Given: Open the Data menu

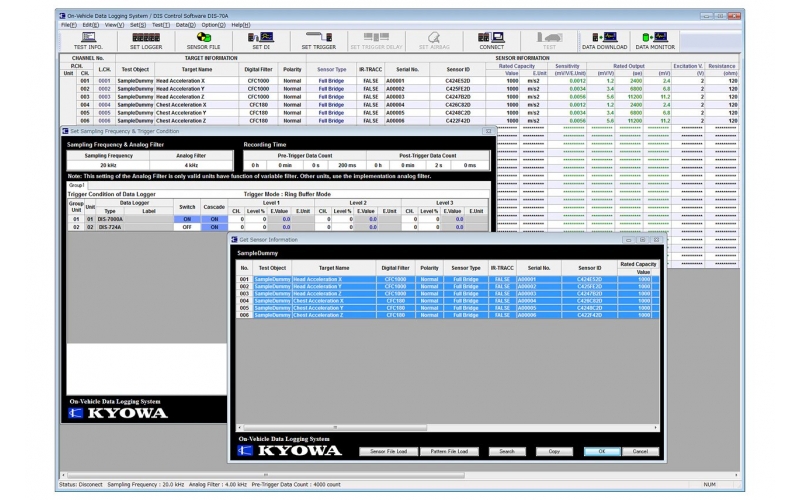Looking at the screenshot, I should (185, 25).
